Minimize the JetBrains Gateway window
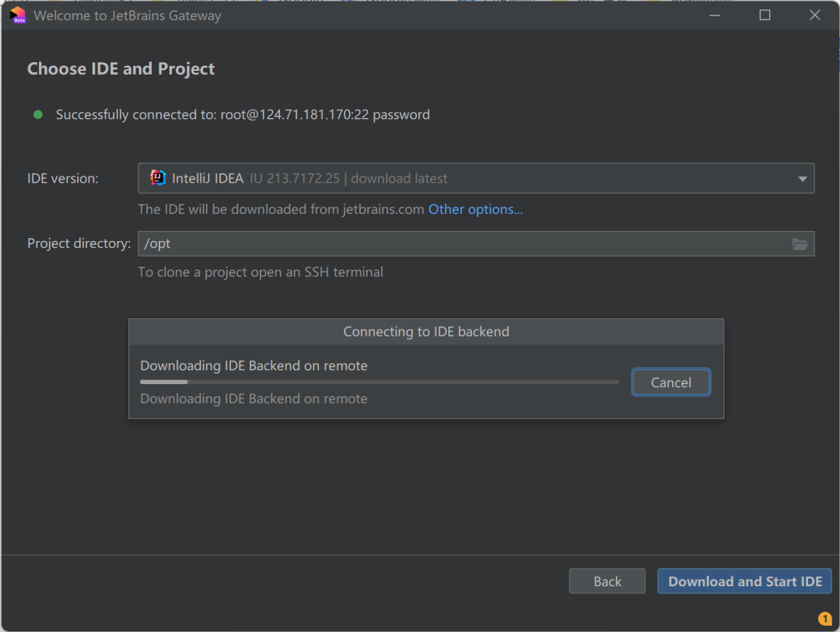The height and width of the screenshot is (632, 840). (715, 16)
